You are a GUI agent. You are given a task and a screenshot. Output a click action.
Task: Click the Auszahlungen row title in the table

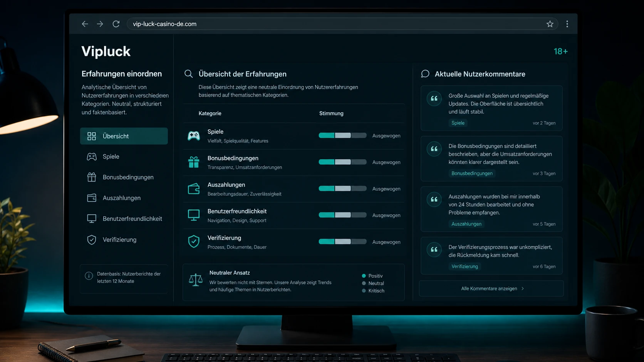[x=226, y=185]
